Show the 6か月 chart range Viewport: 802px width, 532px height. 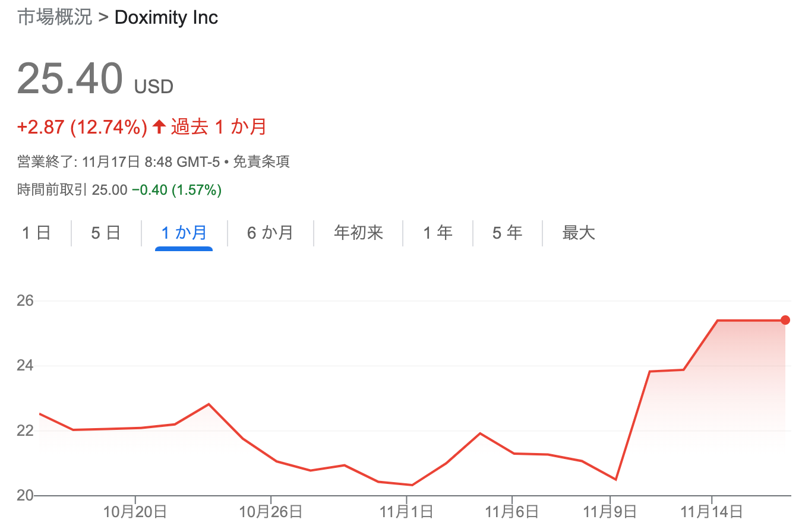[270, 233]
